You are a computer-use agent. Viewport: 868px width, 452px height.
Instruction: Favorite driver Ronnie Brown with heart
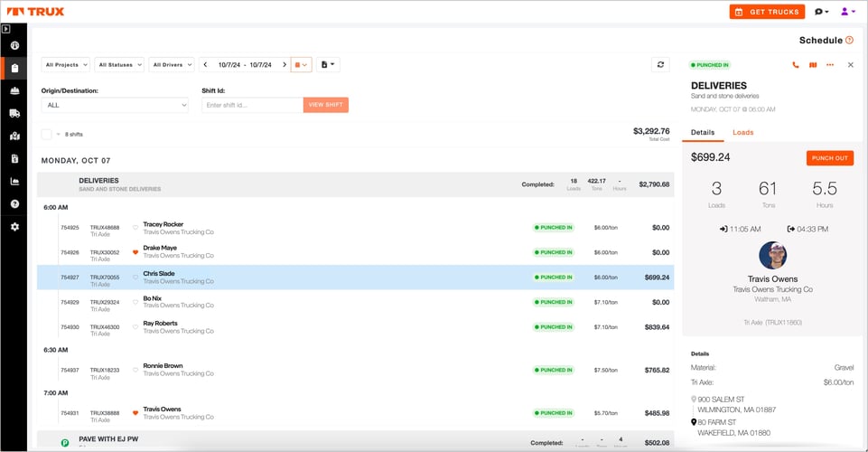coord(135,370)
